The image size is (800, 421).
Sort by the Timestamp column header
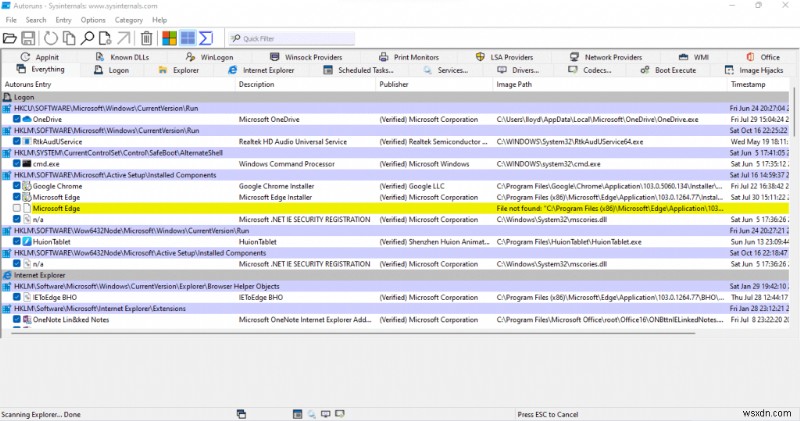(758, 84)
